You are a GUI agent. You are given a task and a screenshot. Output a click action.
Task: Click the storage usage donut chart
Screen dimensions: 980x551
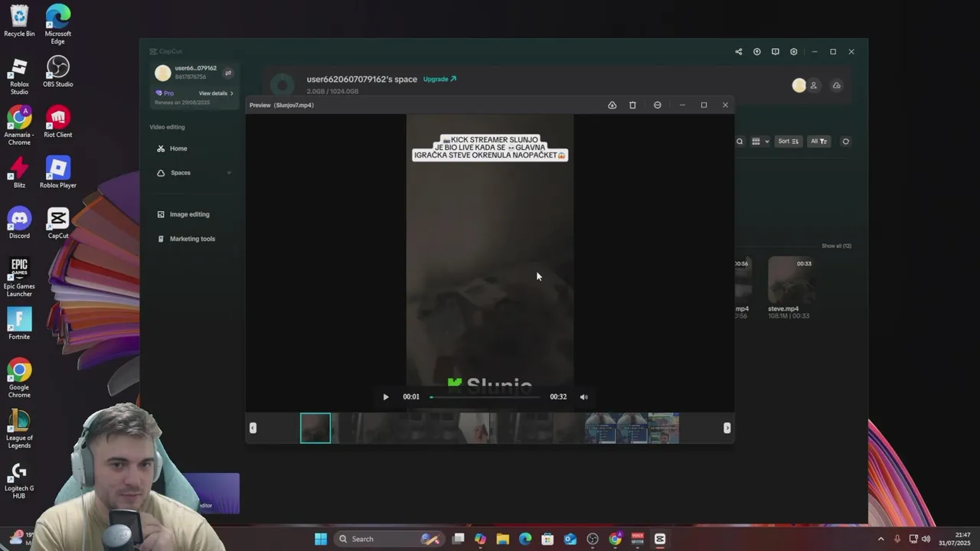point(282,85)
